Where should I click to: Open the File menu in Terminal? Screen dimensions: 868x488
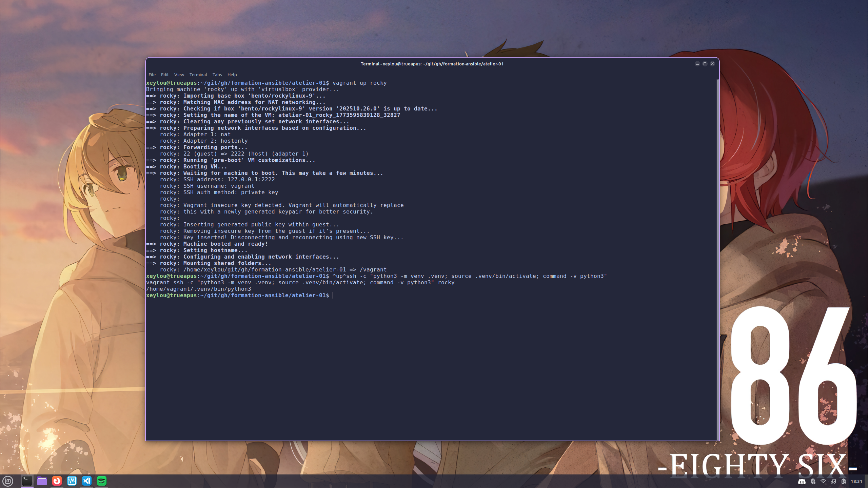point(152,75)
